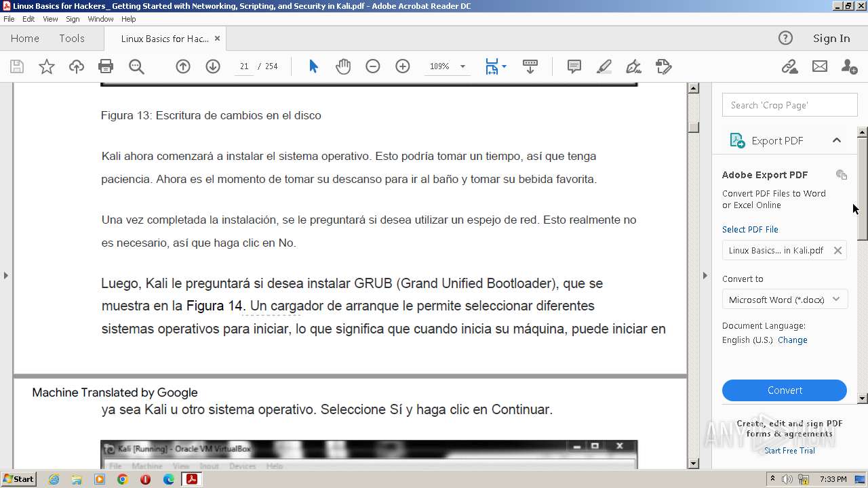The height and width of the screenshot is (488, 868).
Task: Click the document vertical scrollbar thumb
Action: point(693,127)
